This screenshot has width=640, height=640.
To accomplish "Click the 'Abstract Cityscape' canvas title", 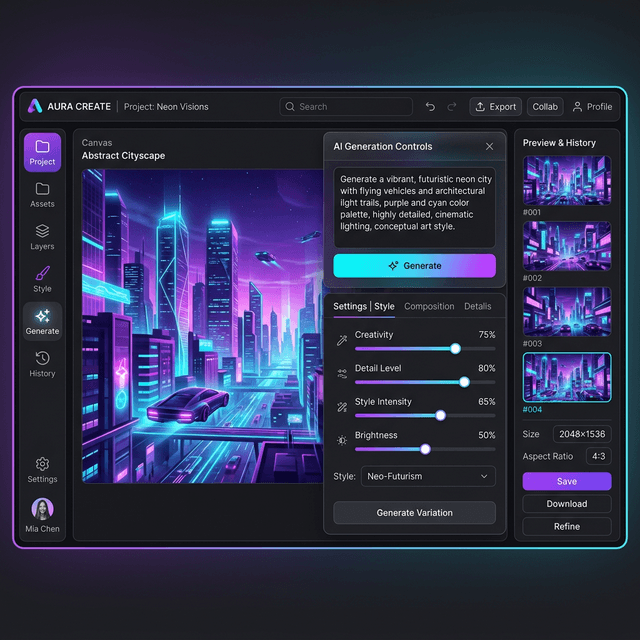I will (123, 156).
